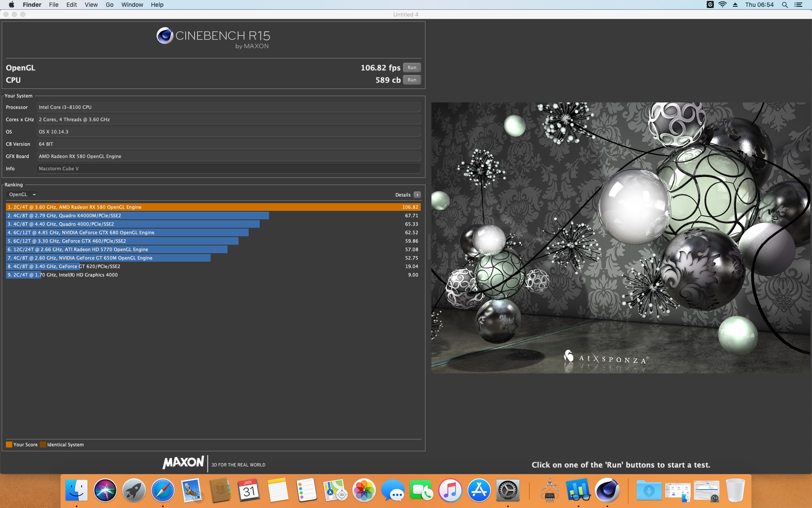The height and width of the screenshot is (508, 812).
Task: Open Cinema 4D Cinebench dock icon
Action: [607, 490]
